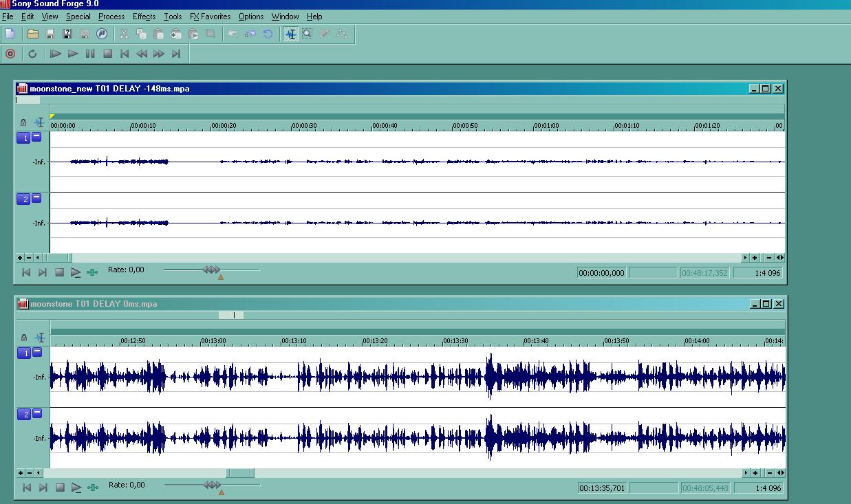The width and height of the screenshot is (851, 504).
Task: Toggle Loop Playback in transport toolbar
Action: 32,54
